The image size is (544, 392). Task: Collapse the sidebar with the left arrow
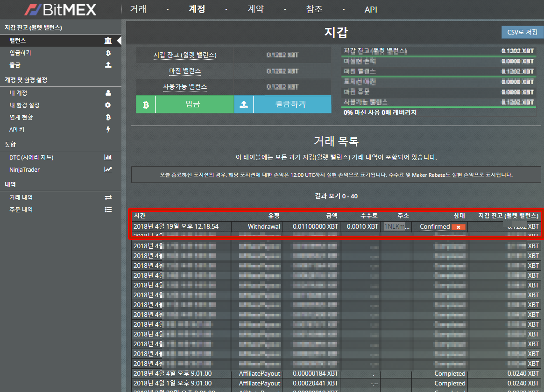tap(120, 41)
